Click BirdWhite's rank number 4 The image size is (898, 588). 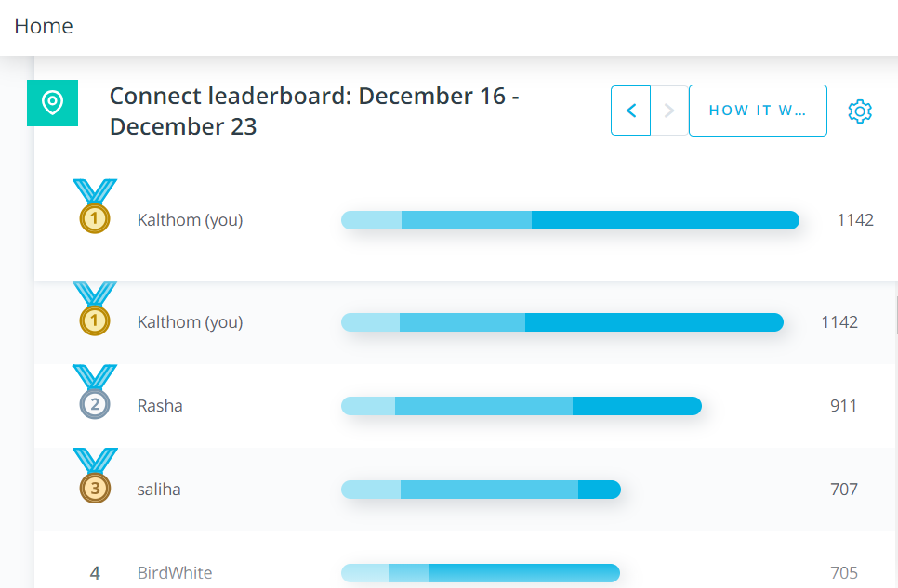95,573
